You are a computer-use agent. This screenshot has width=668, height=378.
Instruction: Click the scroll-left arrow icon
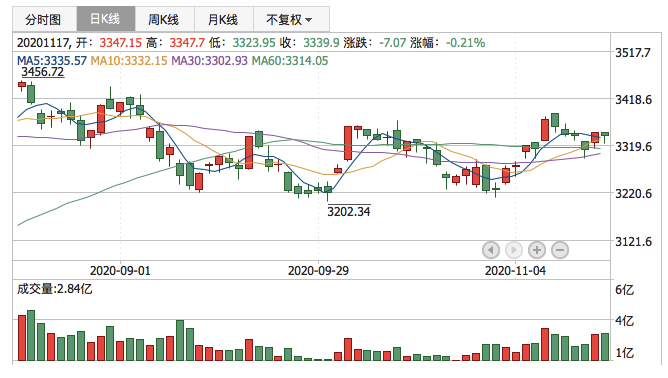coord(491,250)
